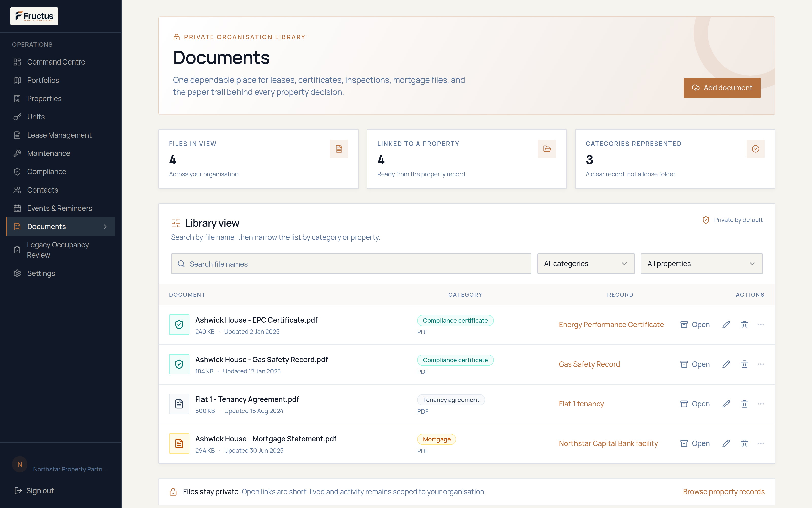The width and height of the screenshot is (812, 508).
Task: Click the shield file icon for EPC Certificate
Action: click(x=179, y=325)
